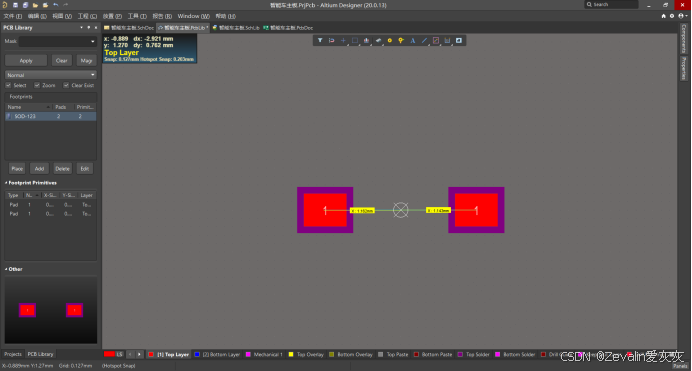This screenshot has height=371, width=692.
Task: Switch to the Projects panel tab
Action: 13,354
